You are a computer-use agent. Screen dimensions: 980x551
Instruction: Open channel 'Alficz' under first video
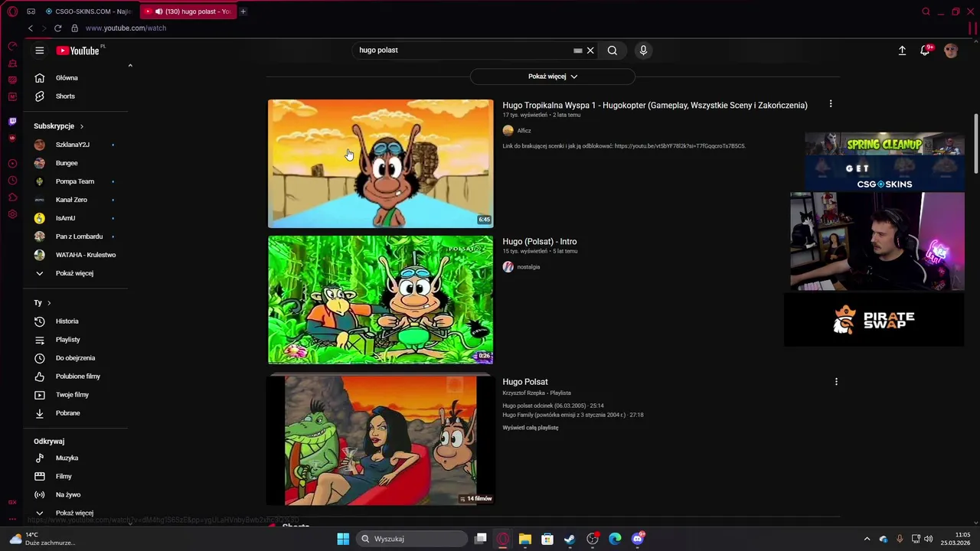click(x=524, y=131)
